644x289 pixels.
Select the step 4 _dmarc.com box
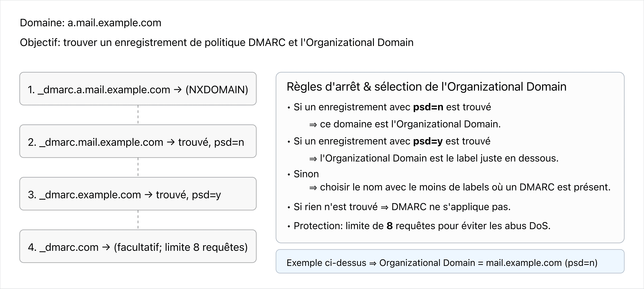138,246
